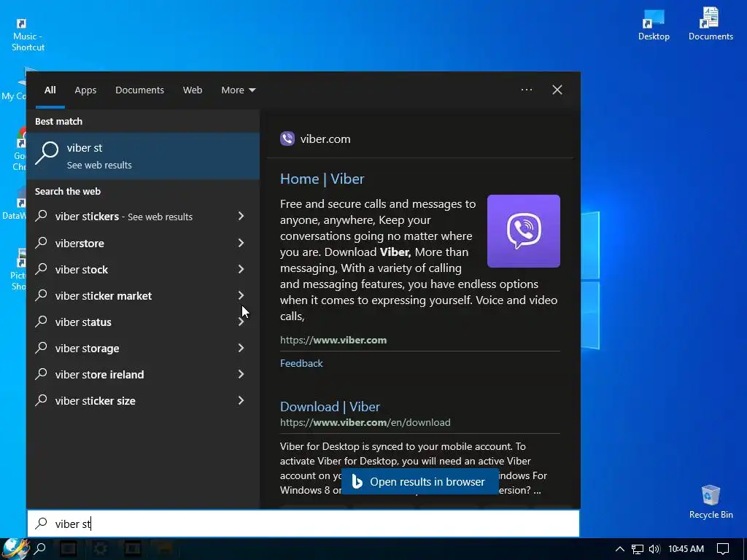747x560 pixels.
Task: Expand viber sticker market suggestion arrow
Action: 241,295
